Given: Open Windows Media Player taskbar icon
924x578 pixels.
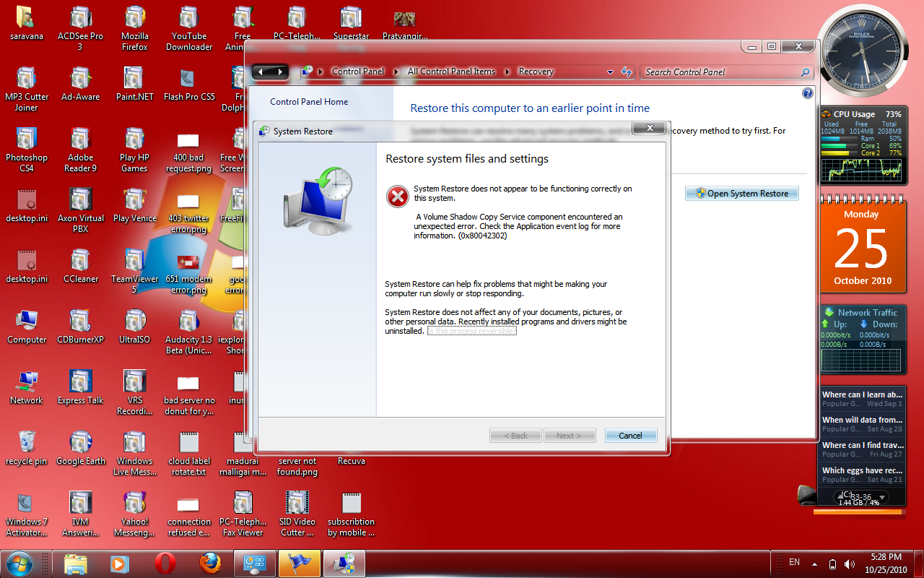Looking at the screenshot, I should tap(120, 564).
